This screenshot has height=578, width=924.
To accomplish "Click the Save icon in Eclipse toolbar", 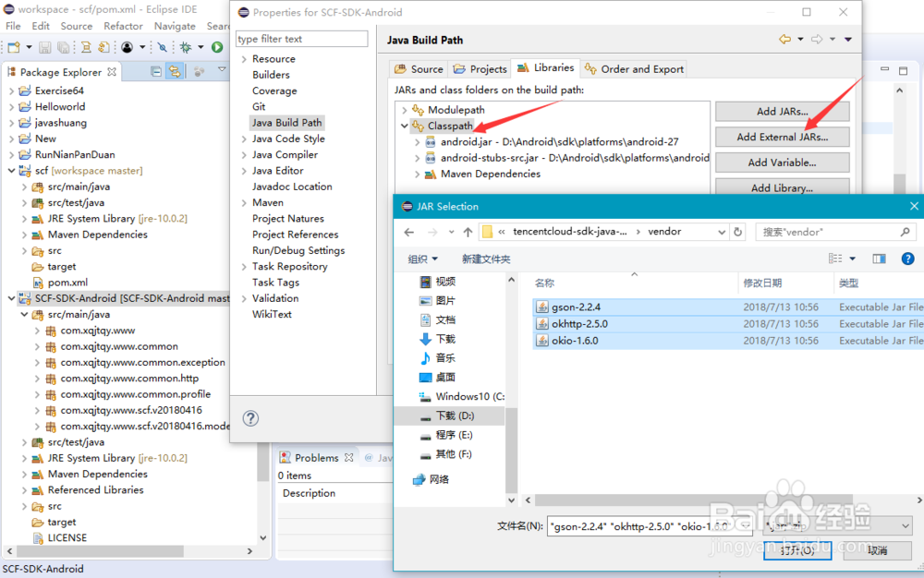I will click(x=44, y=47).
